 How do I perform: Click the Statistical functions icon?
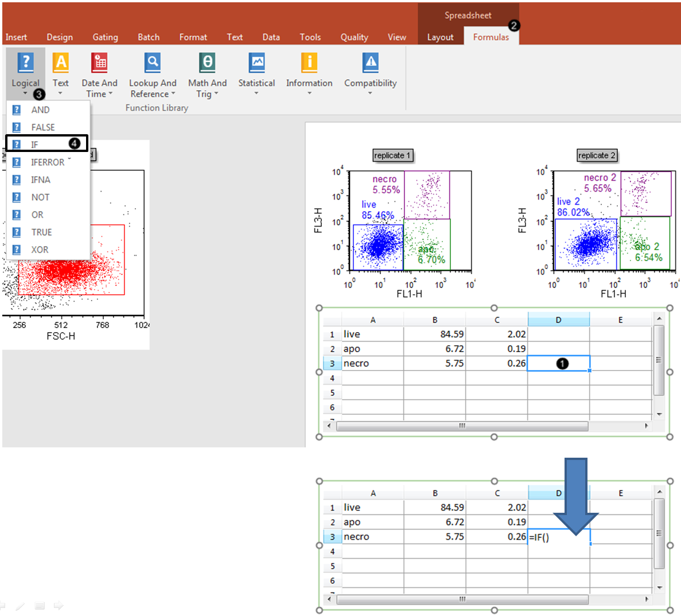click(256, 63)
